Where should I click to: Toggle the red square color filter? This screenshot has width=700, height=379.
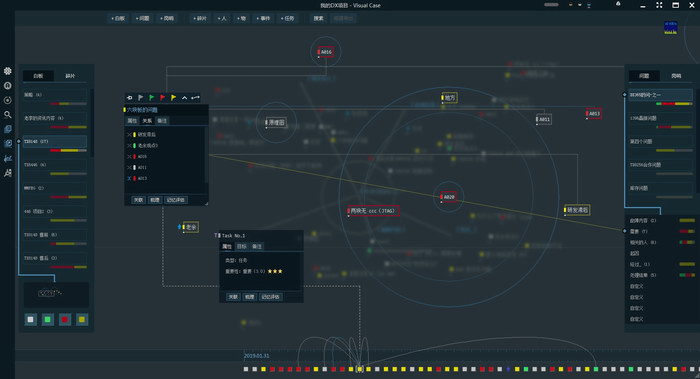click(65, 319)
